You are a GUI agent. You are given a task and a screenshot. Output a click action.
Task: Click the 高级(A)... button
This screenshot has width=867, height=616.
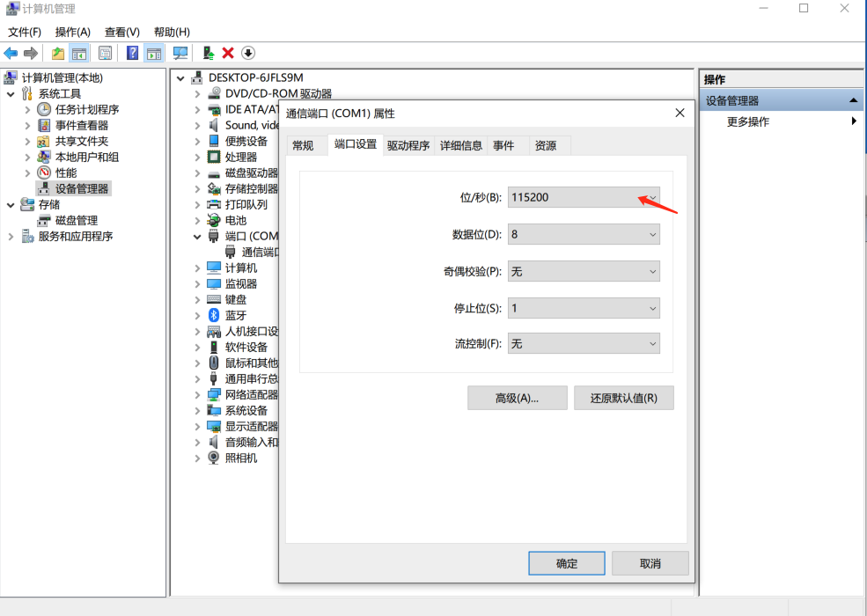coord(518,398)
